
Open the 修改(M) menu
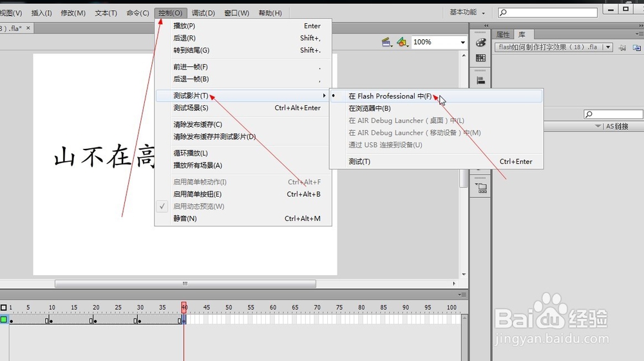(x=73, y=13)
